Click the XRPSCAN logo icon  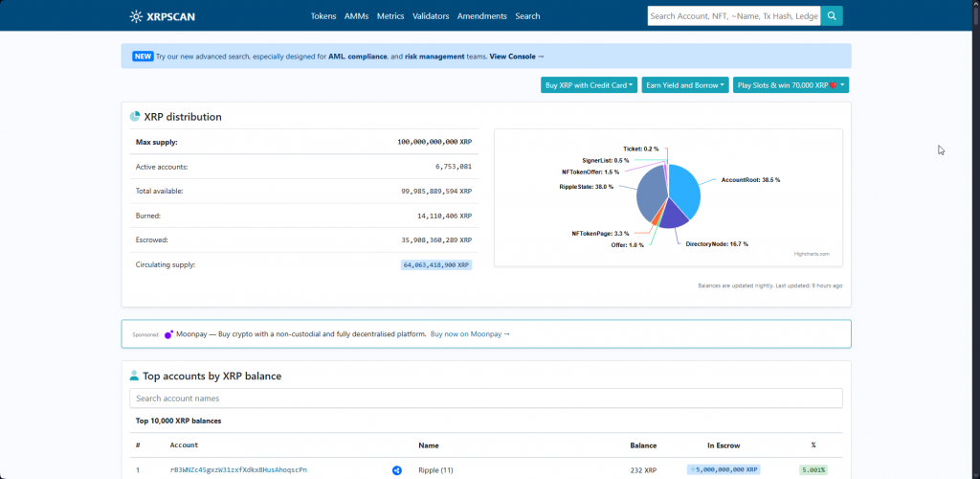click(x=137, y=16)
